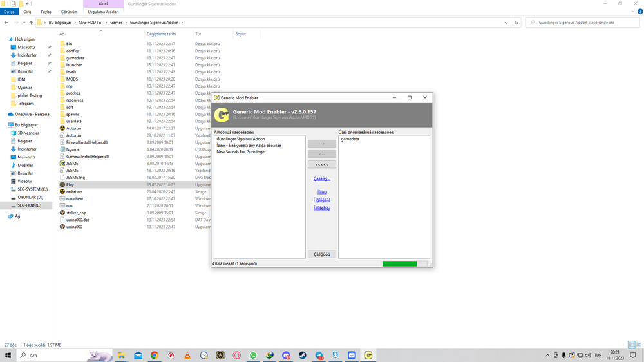Expand the 'Bu bilgisayar' tree node
The width and height of the screenshot is (644, 362).
click(5, 125)
